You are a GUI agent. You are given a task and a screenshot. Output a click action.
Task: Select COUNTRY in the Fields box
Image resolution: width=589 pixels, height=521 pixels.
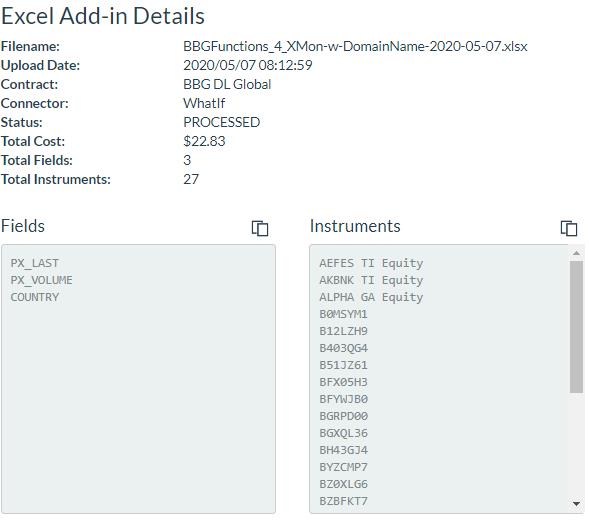[35, 297]
